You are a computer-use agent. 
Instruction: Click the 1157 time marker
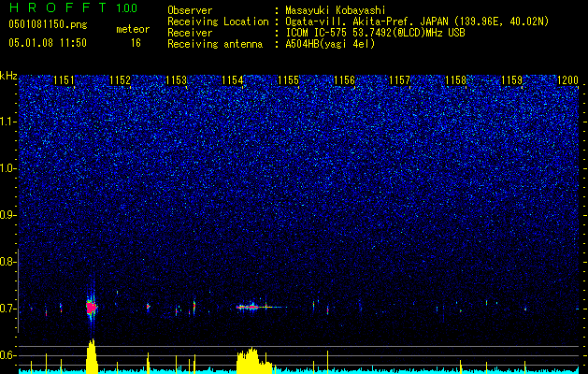pyautogui.click(x=400, y=79)
